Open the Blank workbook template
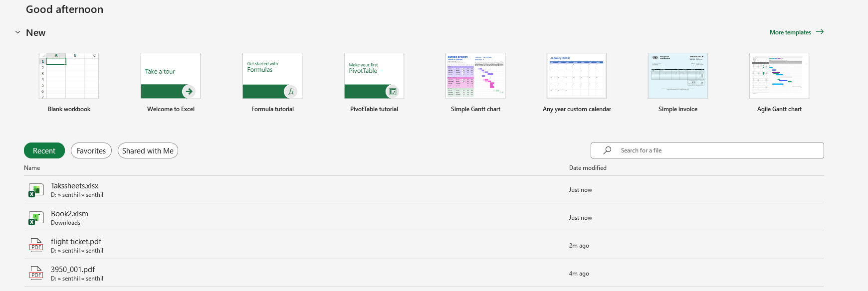Image resolution: width=868 pixels, height=291 pixels. [x=69, y=76]
